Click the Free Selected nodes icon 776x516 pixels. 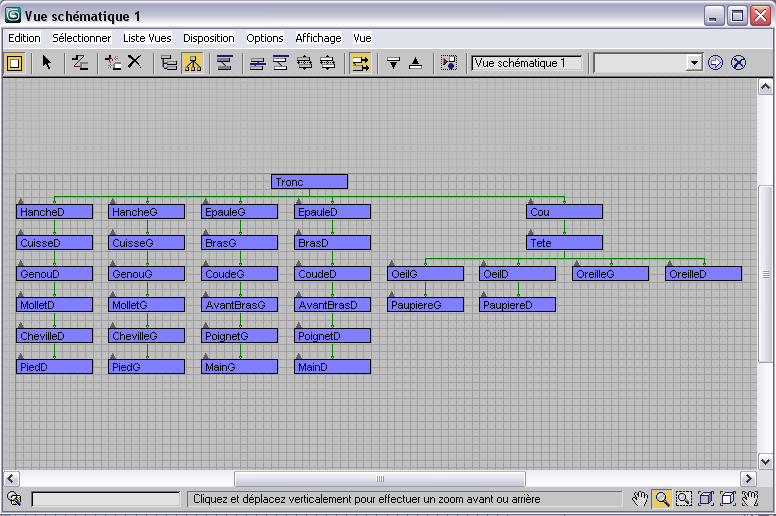tap(328, 63)
